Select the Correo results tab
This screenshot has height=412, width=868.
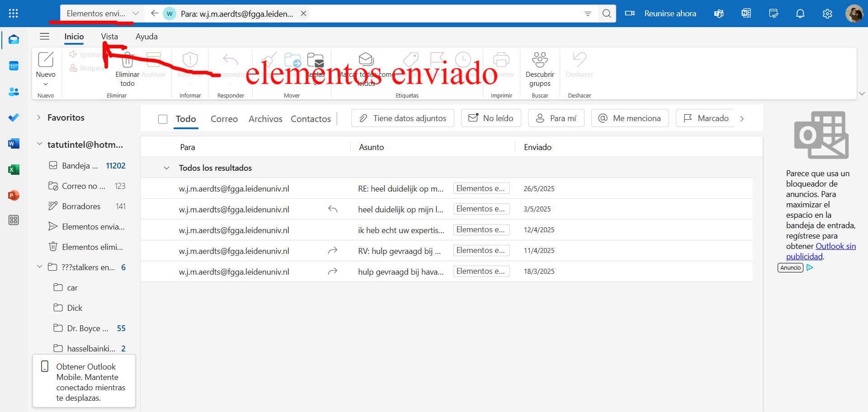pyautogui.click(x=224, y=119)
